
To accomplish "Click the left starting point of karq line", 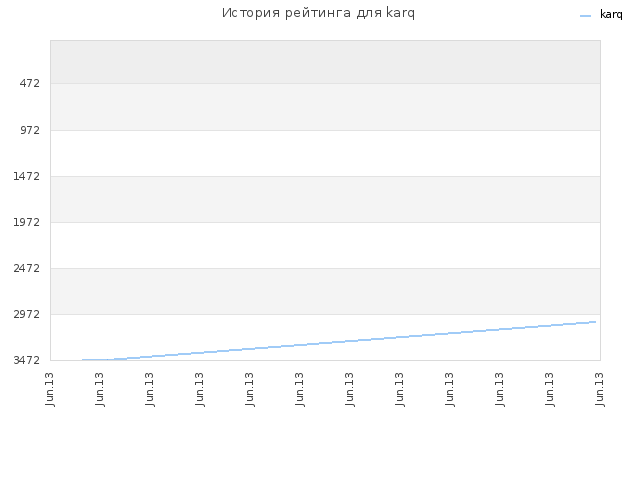I will tap(83, 360).
